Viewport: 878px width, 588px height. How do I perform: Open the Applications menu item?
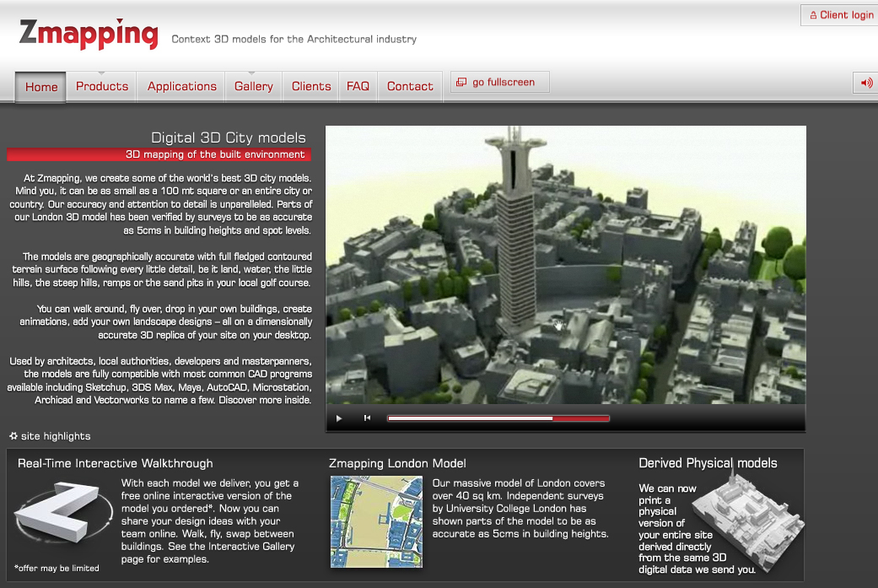[x=181, y=86]
